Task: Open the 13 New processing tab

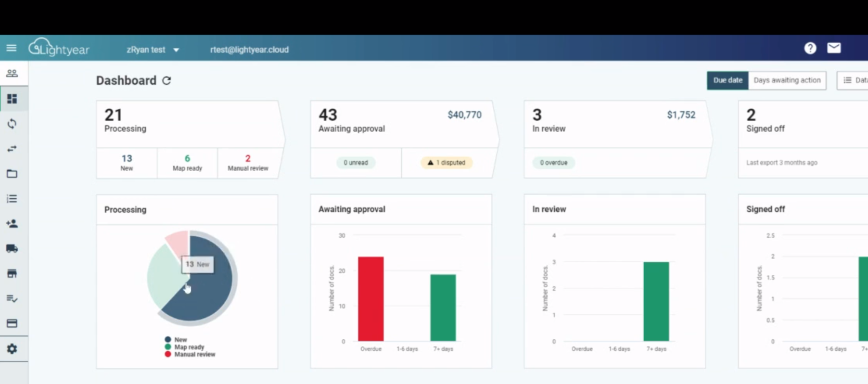Action: pos(126,163)
